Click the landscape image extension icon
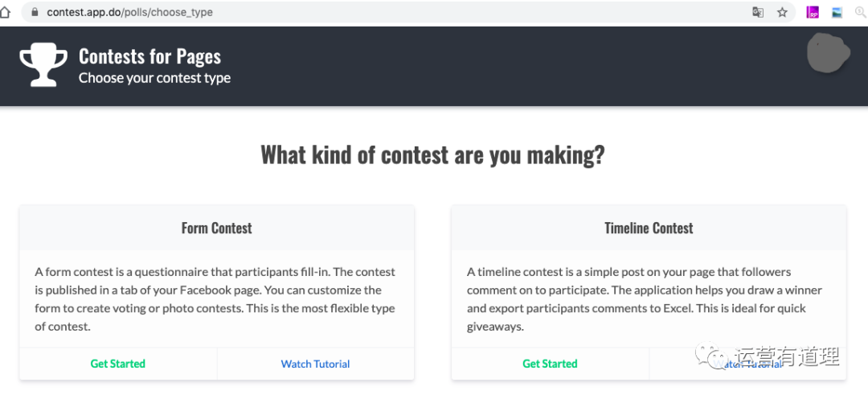This screenshot has height=395, width=868. coord(837,12)
